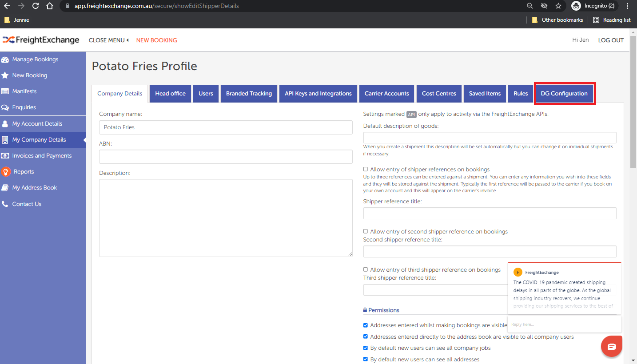The height and width of the screenshot is (364, 637).
Task: Open Invoices and Payments in sidebar
Action: 42,156
